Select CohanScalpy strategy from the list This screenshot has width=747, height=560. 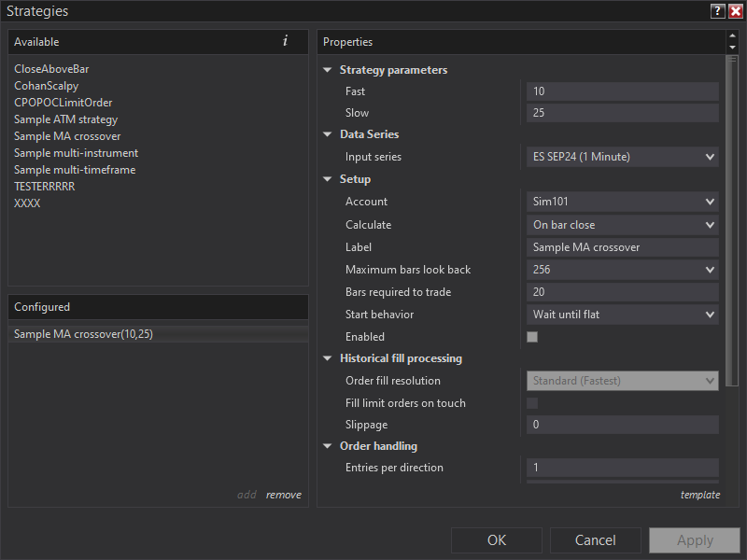pos(46,86)
